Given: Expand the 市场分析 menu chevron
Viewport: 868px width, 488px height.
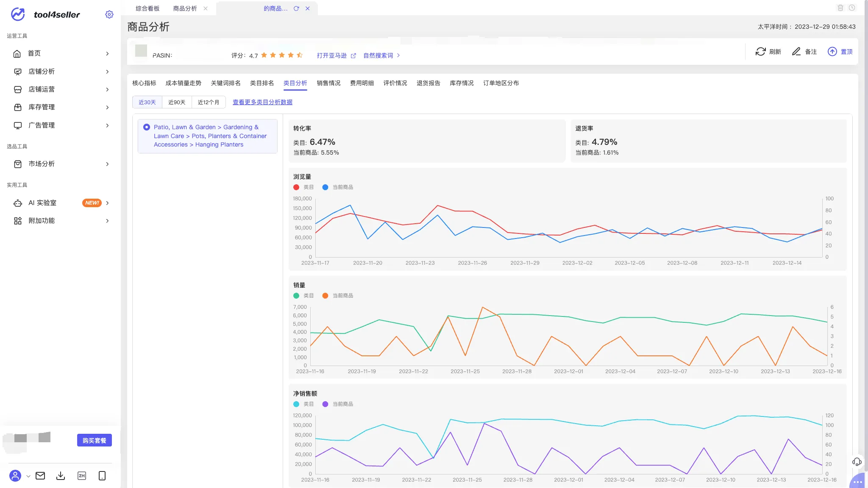Looking at the screenshot, I should click(x=107, y=164).
